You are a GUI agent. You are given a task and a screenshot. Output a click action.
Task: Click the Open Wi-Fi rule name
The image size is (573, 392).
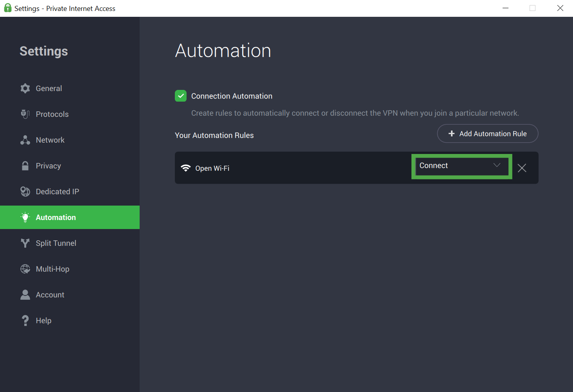tap(212, 168)
